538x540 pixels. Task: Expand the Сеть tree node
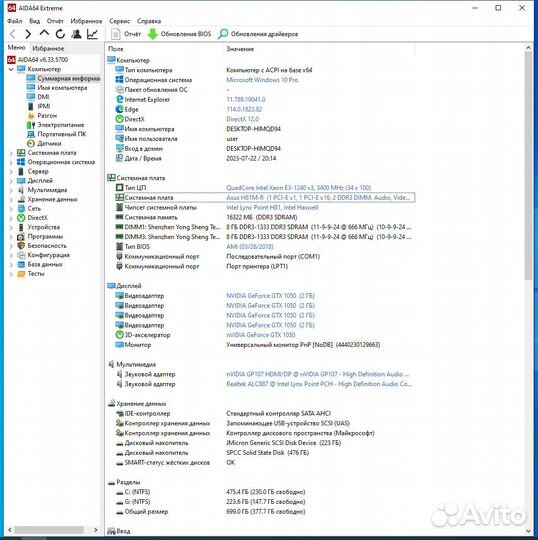point(11,209)
